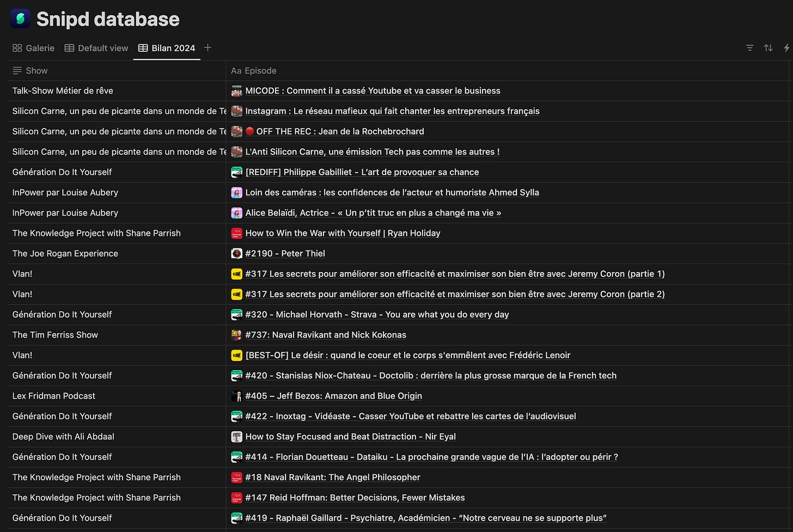The width and height of the screenshot is (793, 532).
Task: Click the page icon beside L'Anti Silicon Carne
Action: click(x=236, y=152)
